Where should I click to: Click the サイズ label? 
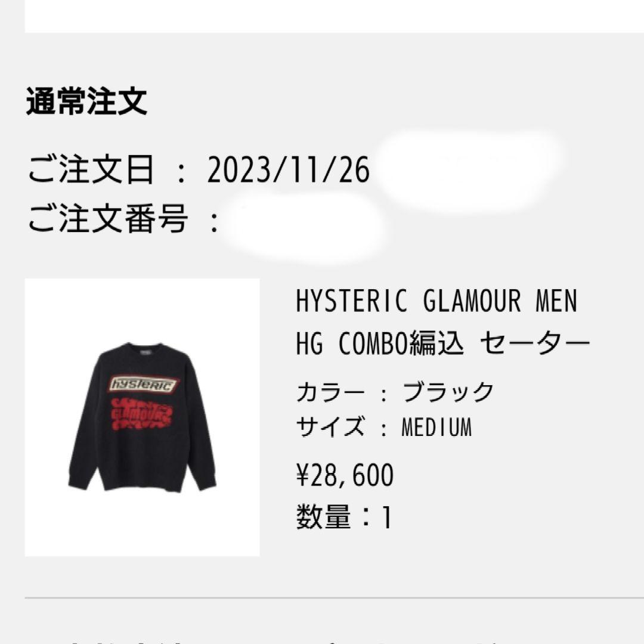pos(330,427)
